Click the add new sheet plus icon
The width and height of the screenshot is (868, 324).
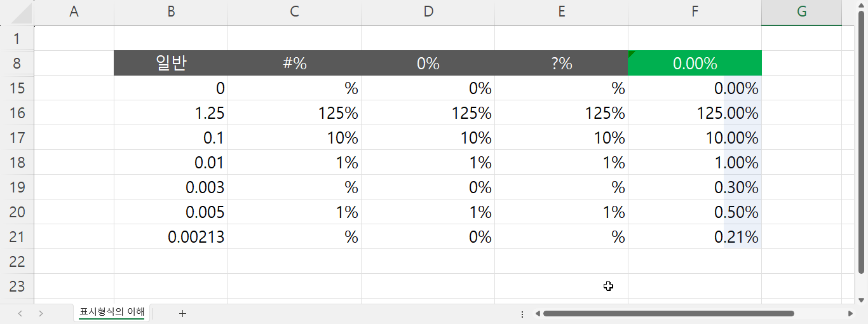(182, 313)
